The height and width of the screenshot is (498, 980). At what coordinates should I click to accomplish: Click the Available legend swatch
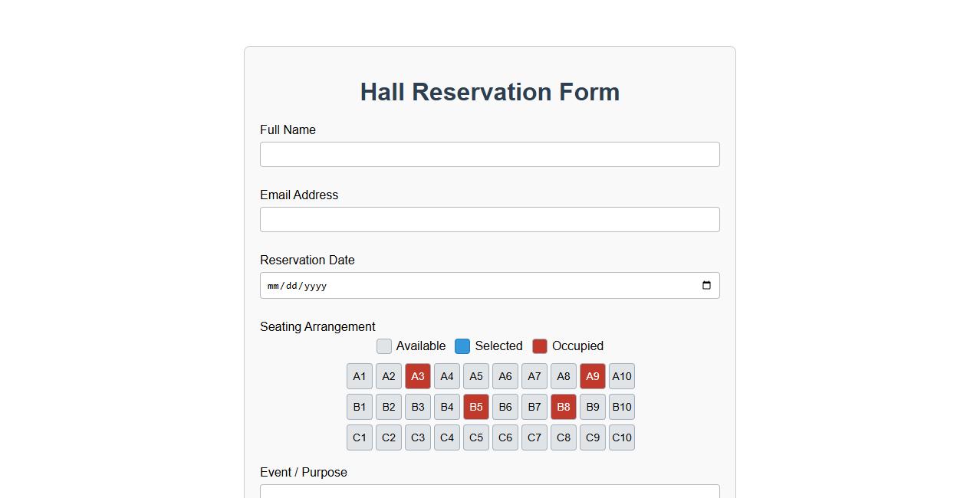[383, 346]
